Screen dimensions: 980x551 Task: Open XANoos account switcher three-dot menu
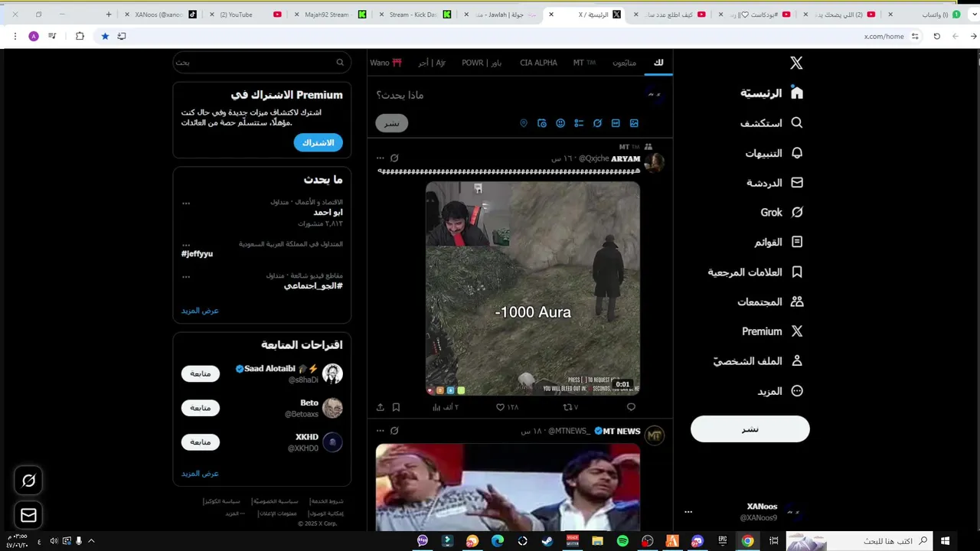[x=688, y=512]
